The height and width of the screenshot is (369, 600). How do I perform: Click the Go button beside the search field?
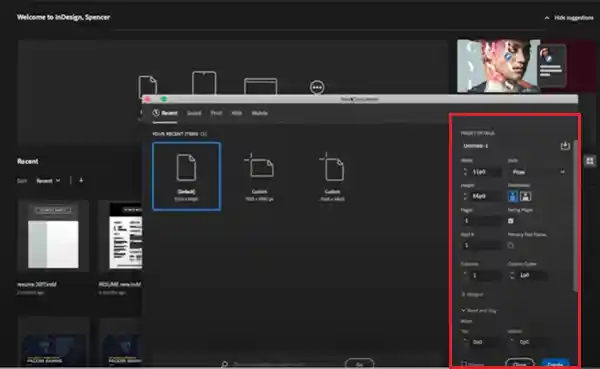click(359, 364)
